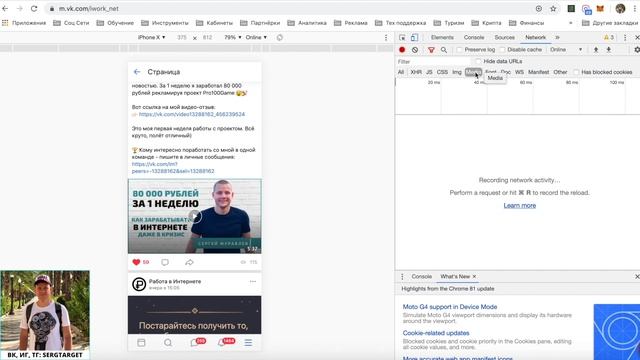640x360 pixels.
Task: Open VK hamburger menu in bottom bar
Action: 248,342
